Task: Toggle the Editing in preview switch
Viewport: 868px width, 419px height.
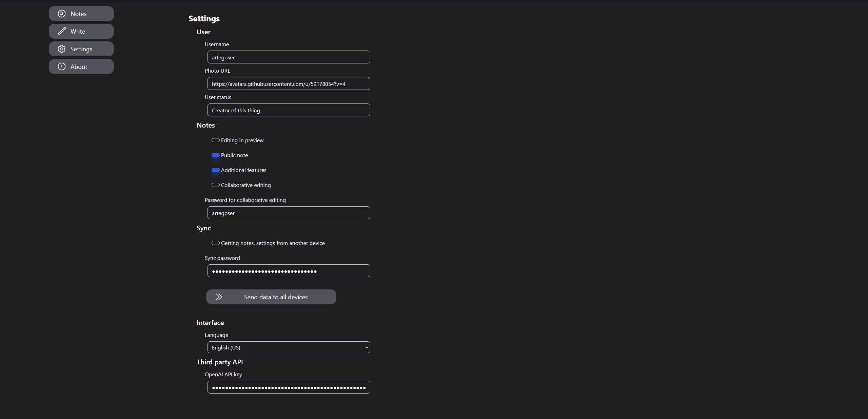Action: click(x=215, y=140)
